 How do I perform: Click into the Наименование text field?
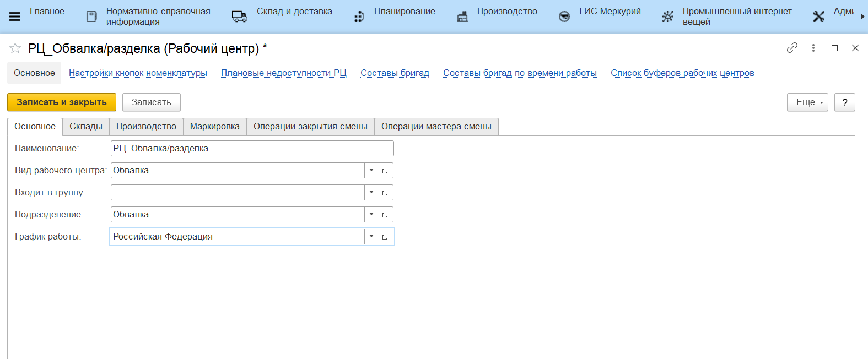pos(252,148)
